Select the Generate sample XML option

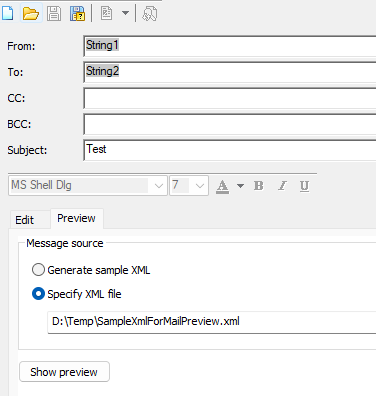coord(91,270)
